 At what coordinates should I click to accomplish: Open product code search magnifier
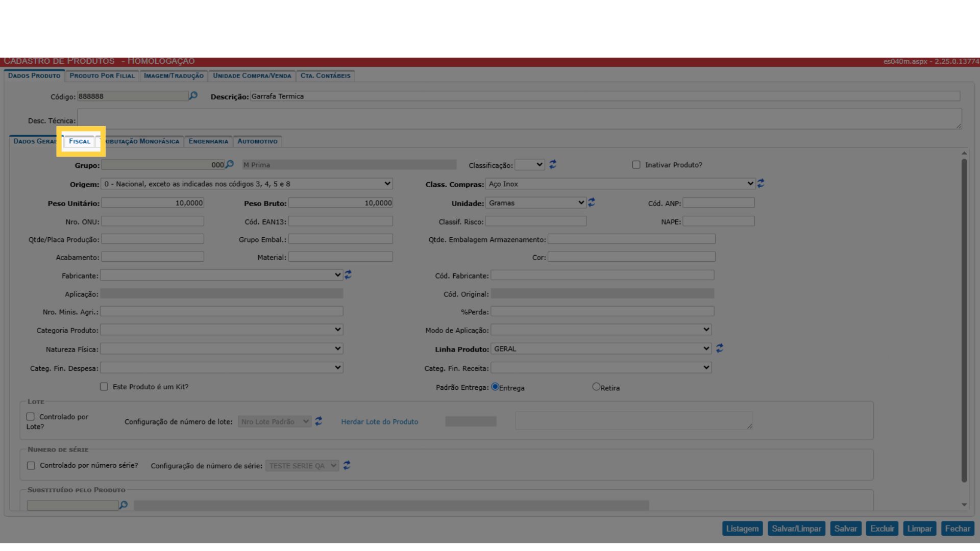coord(193,95)
